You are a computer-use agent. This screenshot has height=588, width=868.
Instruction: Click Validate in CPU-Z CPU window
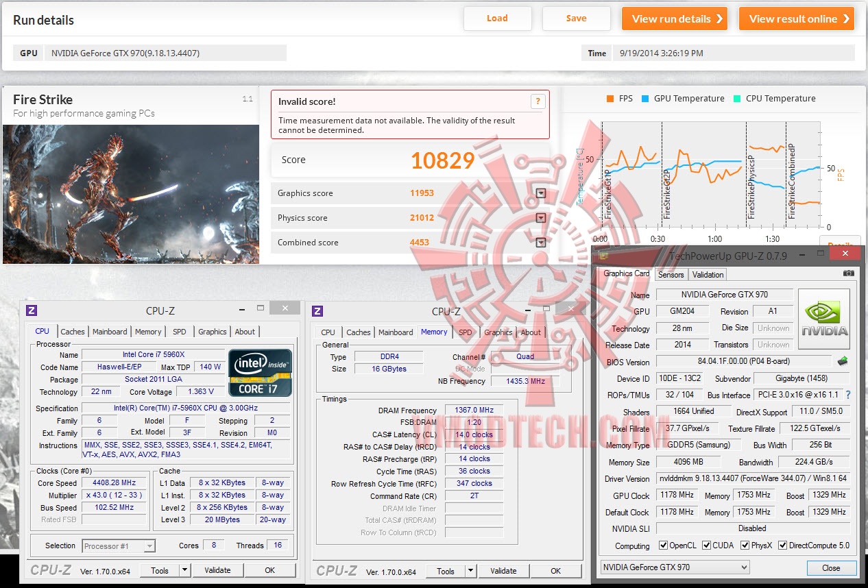[217, 570]
